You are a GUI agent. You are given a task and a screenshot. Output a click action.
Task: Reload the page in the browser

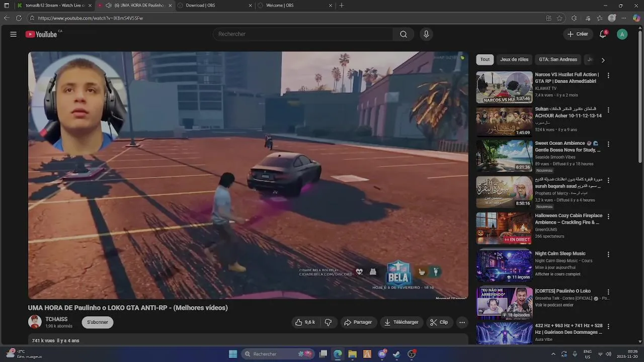[x=19, y=18]
